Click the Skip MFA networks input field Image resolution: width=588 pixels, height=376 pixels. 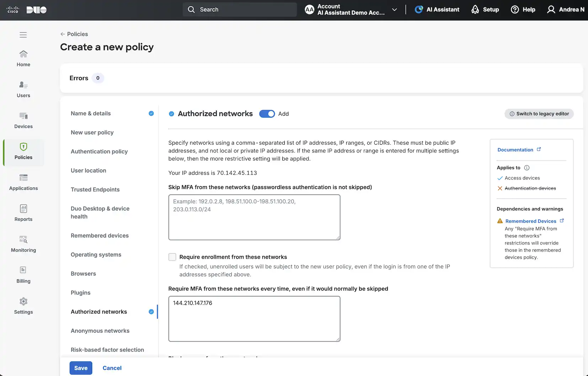click(254, 217)
